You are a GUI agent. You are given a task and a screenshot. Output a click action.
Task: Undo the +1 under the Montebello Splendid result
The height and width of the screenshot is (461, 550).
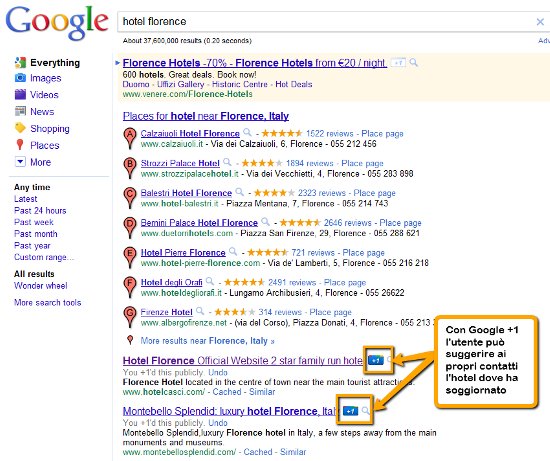tap(218, 423)
